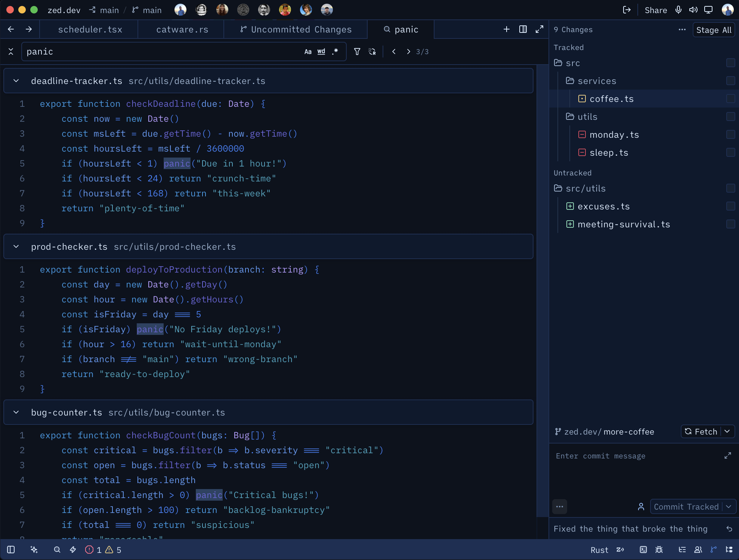Viewport: 739px width, 560px height.
Task: Toggle regex search option
Action: (x=335, y=52)
